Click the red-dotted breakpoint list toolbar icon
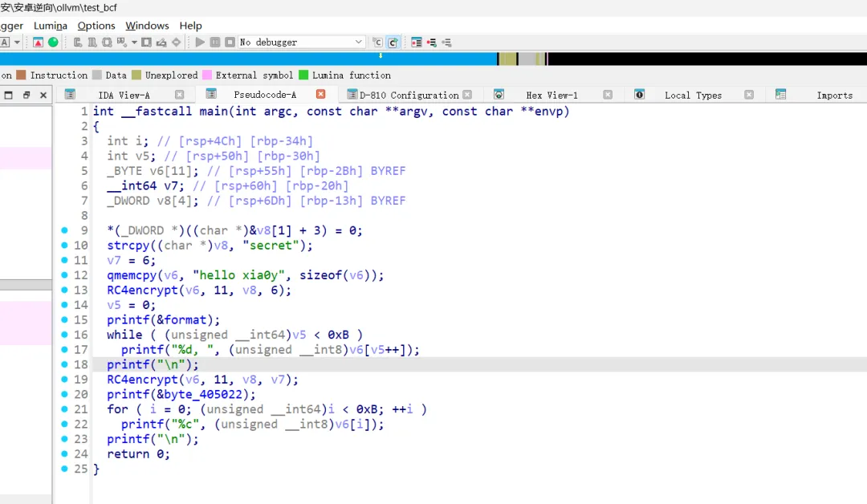This screenshot has height=504, width=867. [x=417, y=43]
